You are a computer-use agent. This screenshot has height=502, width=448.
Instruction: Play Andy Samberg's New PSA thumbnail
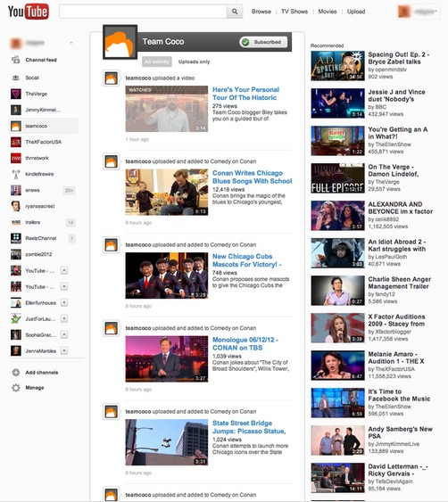coord(337,440)
